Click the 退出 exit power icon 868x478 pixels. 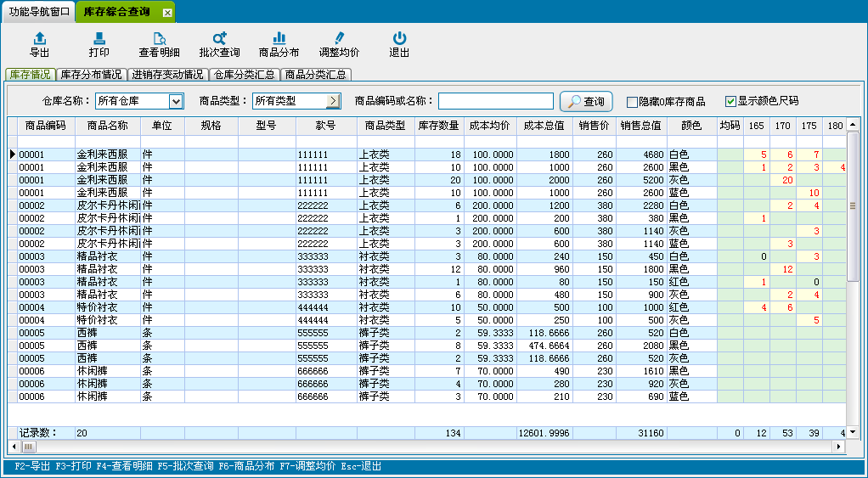click(x=399, y=38)
